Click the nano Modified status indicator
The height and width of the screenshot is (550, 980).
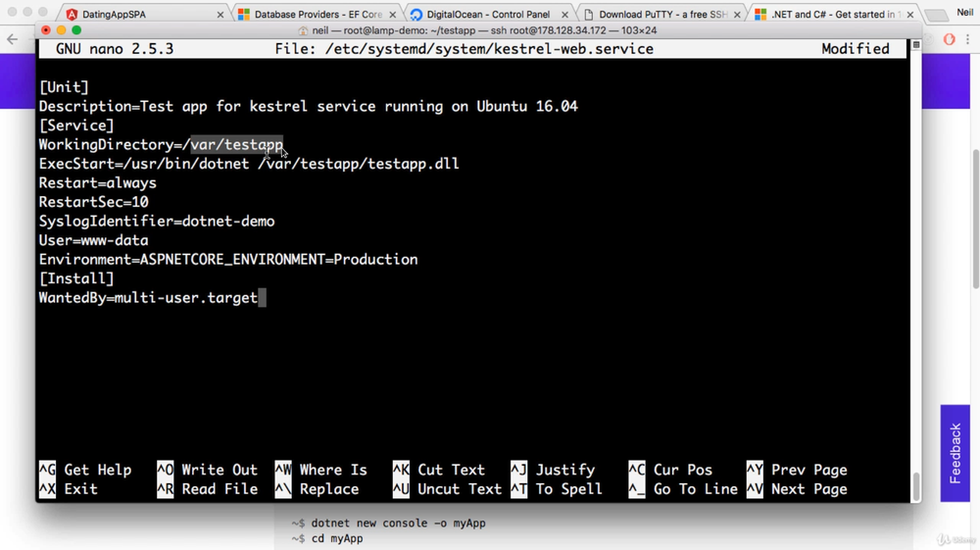click(x=855, y=49)
